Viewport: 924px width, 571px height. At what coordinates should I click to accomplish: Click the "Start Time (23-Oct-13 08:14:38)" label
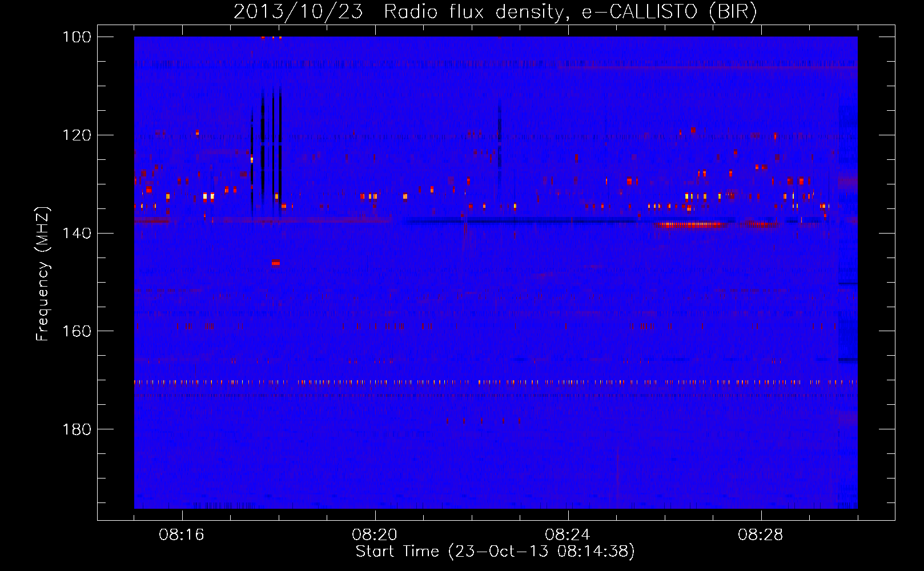point(495,552)
